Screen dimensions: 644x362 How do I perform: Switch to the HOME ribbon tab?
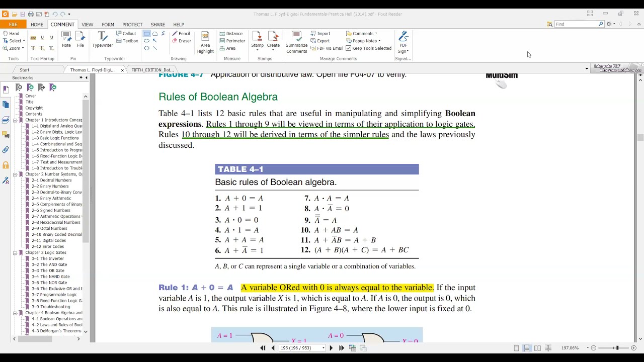37,24
